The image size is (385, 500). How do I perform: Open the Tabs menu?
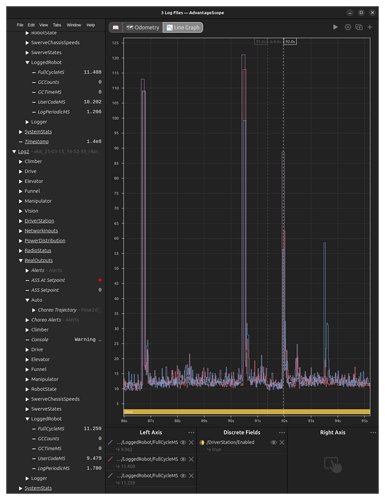click(57, 25)
